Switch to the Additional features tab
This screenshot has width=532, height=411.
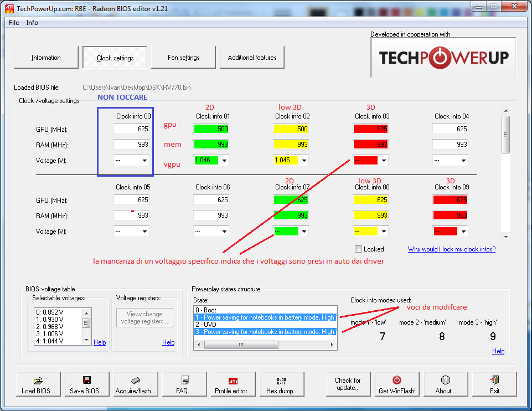pyautogui.click(x=252, y=58)
